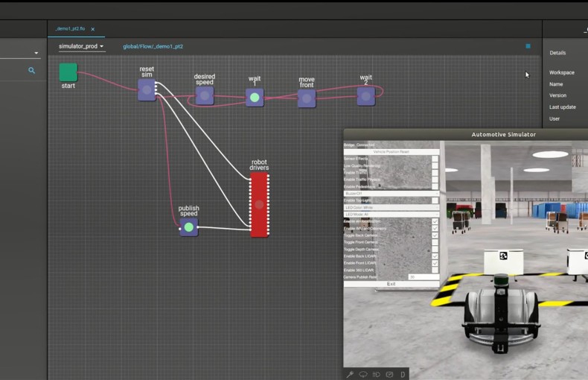Open the Details panel tab

click(557, 53)
